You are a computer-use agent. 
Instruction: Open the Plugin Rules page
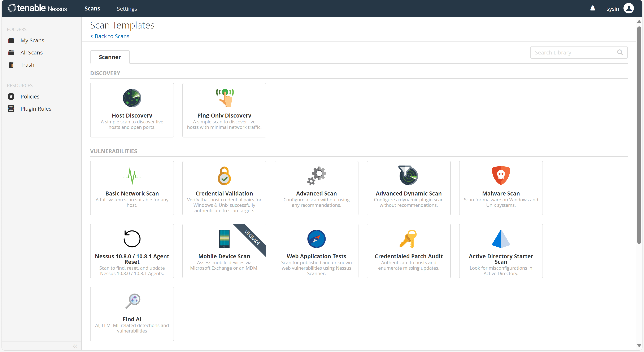[x=36, y=109]
